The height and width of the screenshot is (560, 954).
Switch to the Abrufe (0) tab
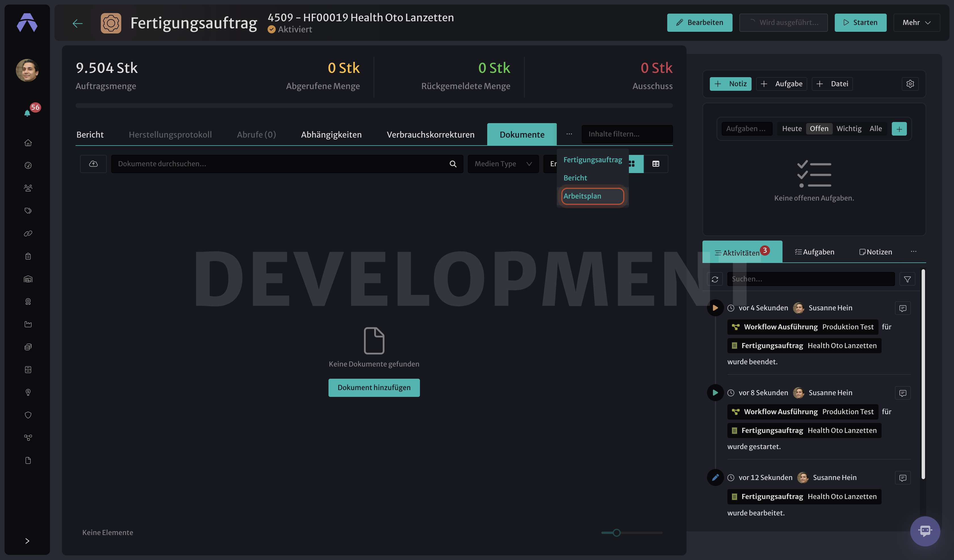[x=256, y=135]
